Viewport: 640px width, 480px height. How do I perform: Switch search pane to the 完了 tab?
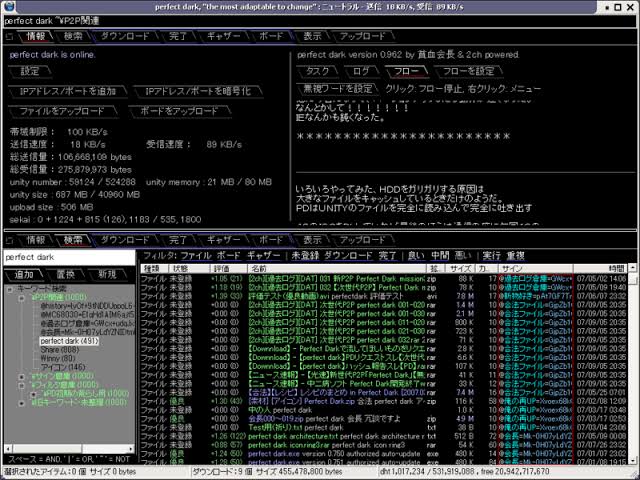[x=178, y=240]
